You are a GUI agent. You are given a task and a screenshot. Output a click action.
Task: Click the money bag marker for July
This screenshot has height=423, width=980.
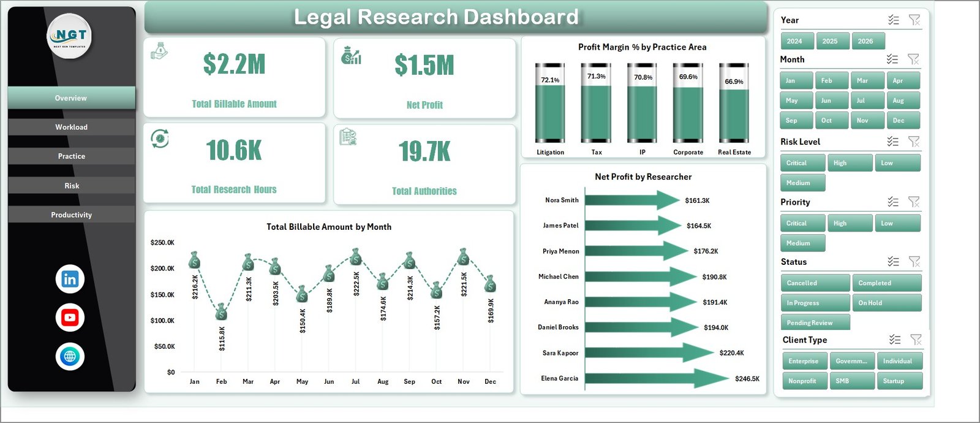pos(356,256)
